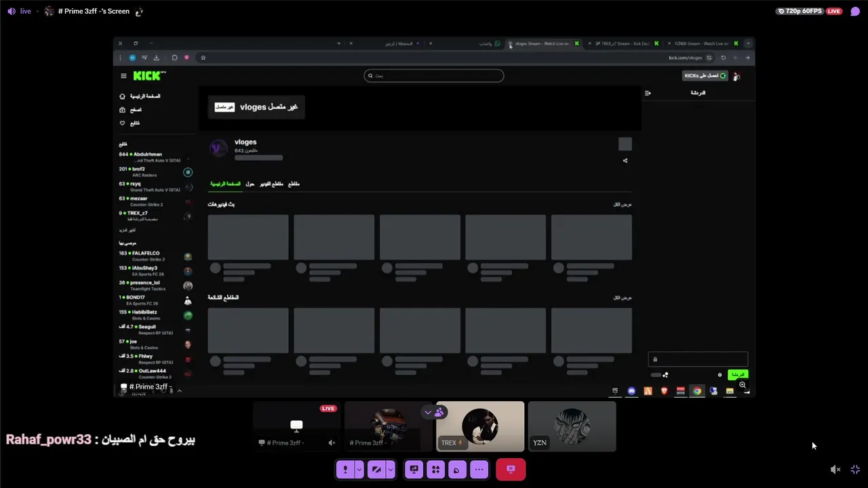Screen dimensions: 868x488
Task: Open OutLaw444 recommended channel
Action: tap(155, 373)
